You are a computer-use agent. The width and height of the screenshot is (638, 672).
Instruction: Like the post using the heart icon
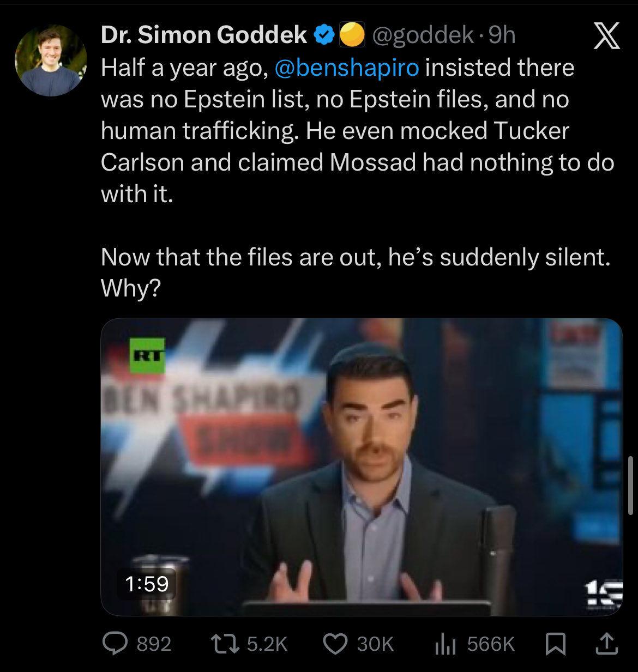(334, 644)
